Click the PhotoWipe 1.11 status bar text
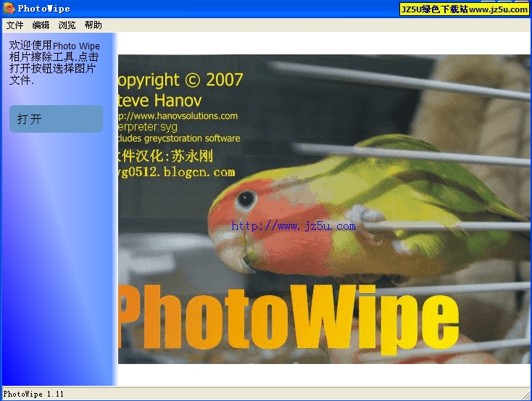 coord(33,394)
